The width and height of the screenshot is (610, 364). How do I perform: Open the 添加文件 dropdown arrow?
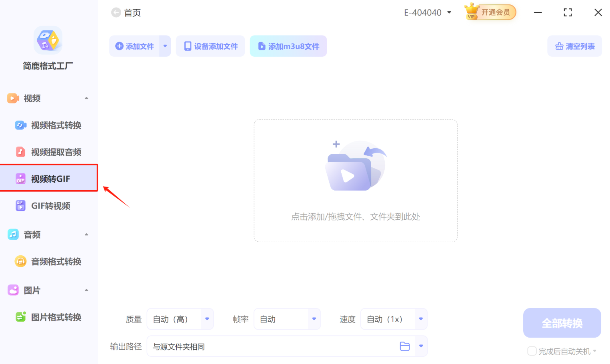click(165, 46)
